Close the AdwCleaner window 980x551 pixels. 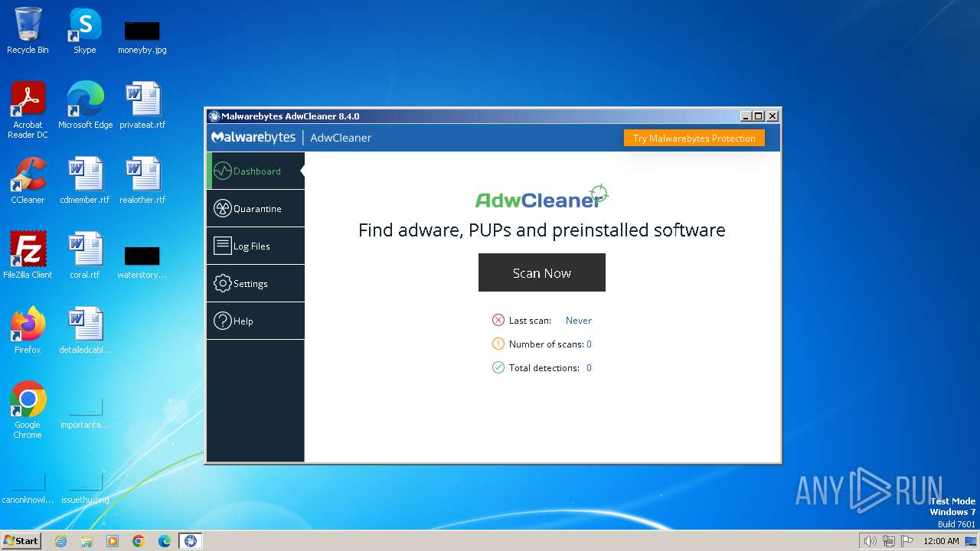click(x=773, y=116)
